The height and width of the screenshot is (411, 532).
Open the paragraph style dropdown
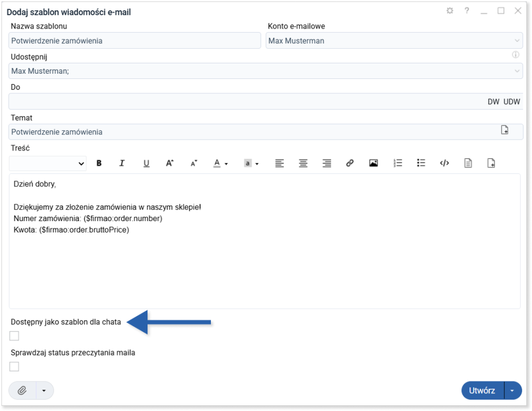point(47,163)
